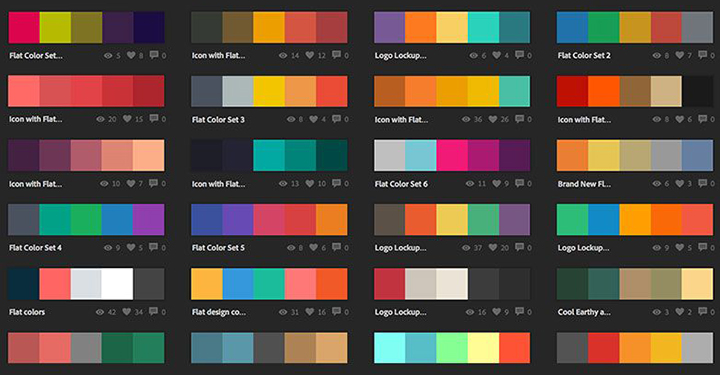Click the yellow swatch in Flat Color Set 3
The image size is (720, 375).
click(269, 91)
